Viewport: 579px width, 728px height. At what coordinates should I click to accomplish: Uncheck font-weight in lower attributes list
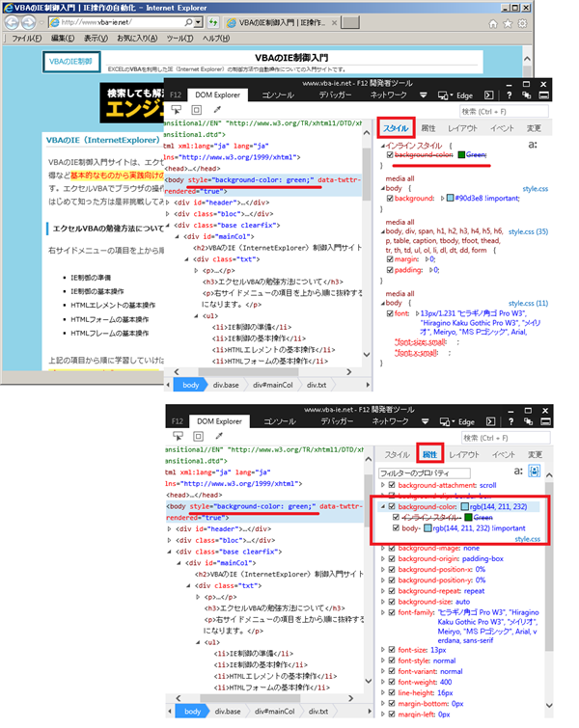pos(392,682)
